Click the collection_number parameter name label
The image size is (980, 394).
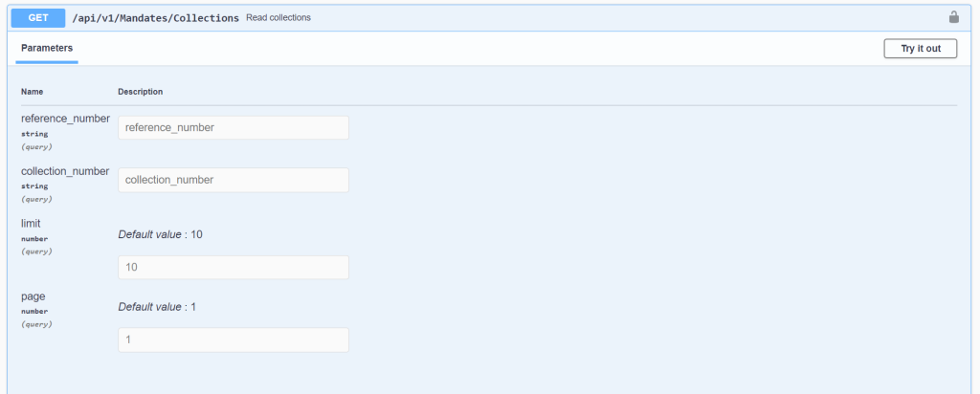coord(65,171)
